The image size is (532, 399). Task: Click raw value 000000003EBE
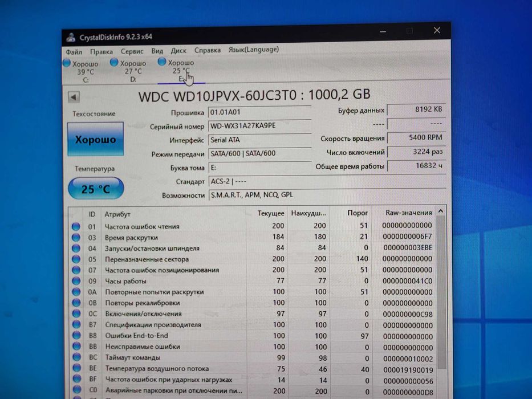click(x=408, y=248)
